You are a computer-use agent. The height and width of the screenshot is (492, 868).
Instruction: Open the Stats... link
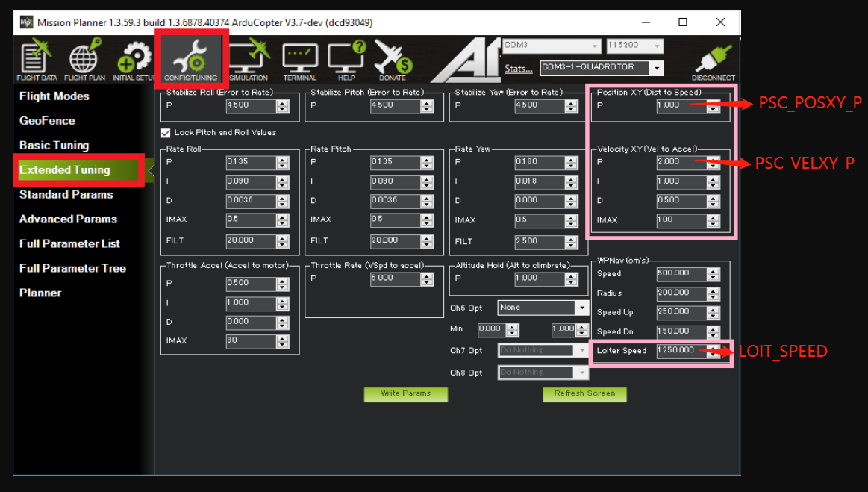pos(519,69)
